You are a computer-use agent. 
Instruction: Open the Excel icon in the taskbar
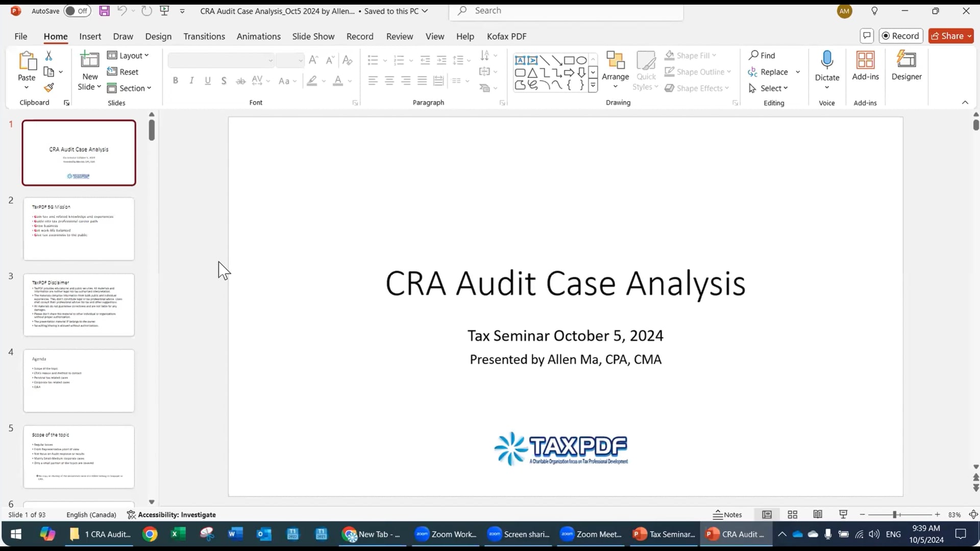click(x=178, y=534)
